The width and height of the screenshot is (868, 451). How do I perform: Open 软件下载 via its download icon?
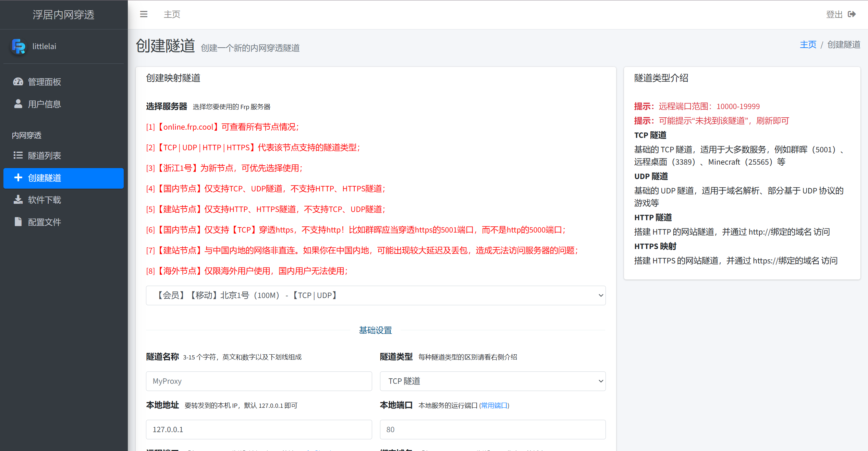(18, 200)
